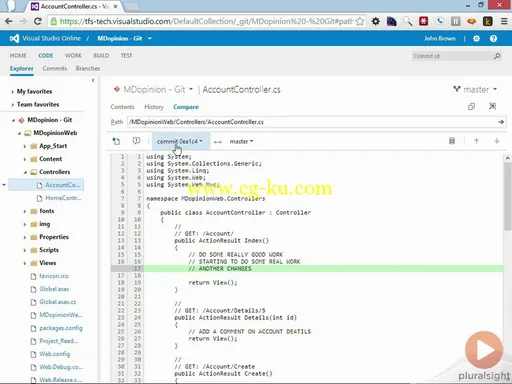Go to BUILD hub
The height and width of the screenshot is (384, 512).
pos(101,55)
